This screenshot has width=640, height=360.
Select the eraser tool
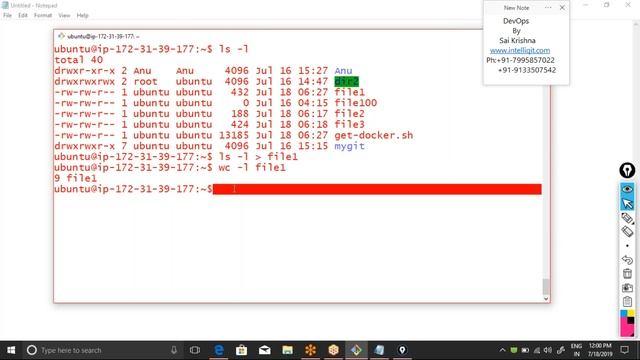pos(627,232)
